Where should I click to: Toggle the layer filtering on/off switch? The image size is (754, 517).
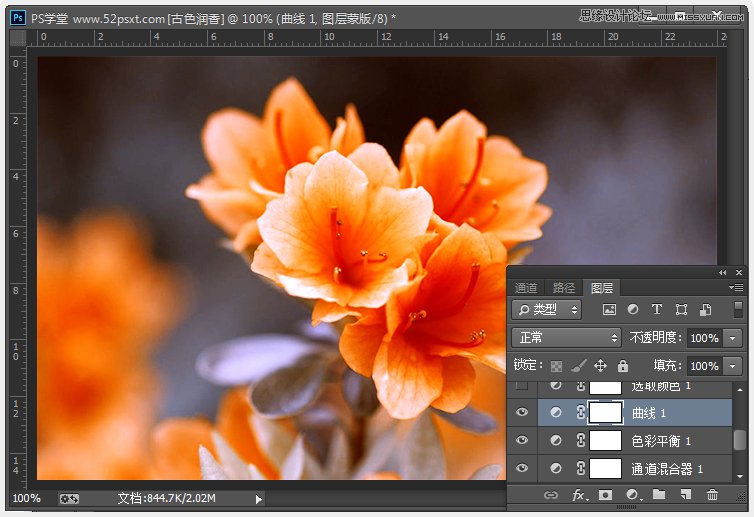pos(738,309)
